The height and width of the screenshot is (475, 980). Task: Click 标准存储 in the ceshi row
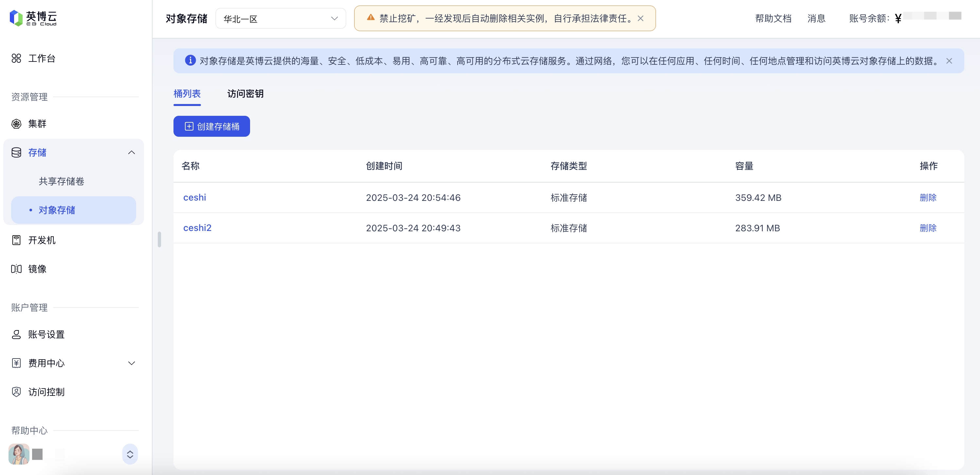(x=569, y=197)
